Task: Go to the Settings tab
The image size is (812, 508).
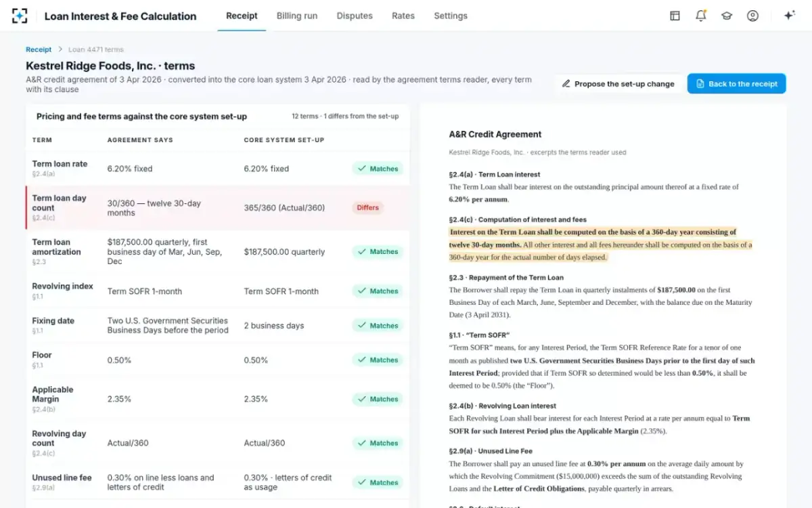Action: pos(451,16)
